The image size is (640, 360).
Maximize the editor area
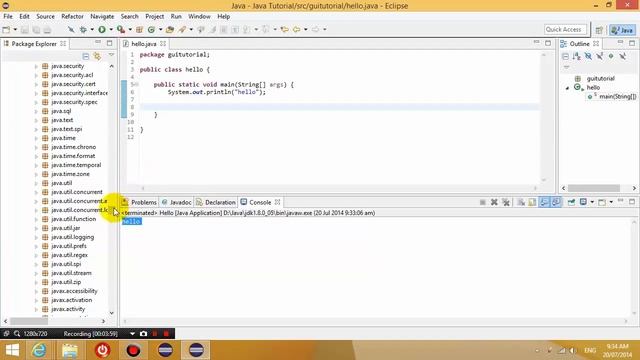coord(548,43)
